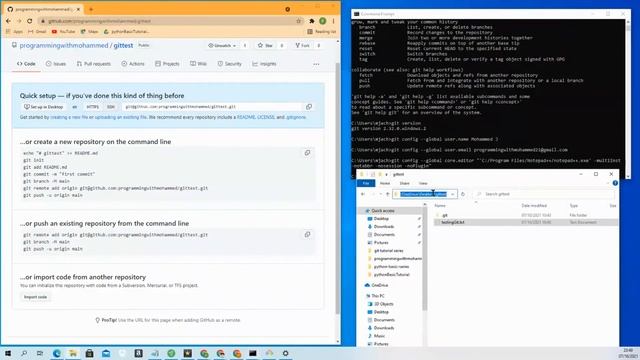
Task: Open the three-dot overflow menu in repo navigation
Action: pyautogui.click(x=316, y=64)
